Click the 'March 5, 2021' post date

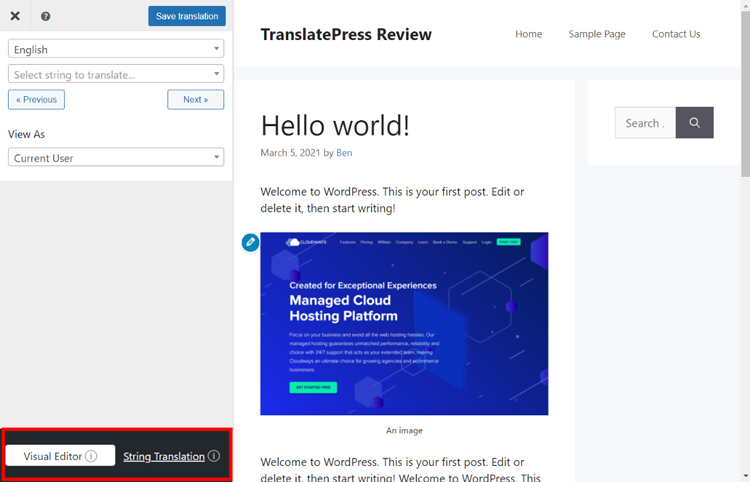(x=290, y=153)
